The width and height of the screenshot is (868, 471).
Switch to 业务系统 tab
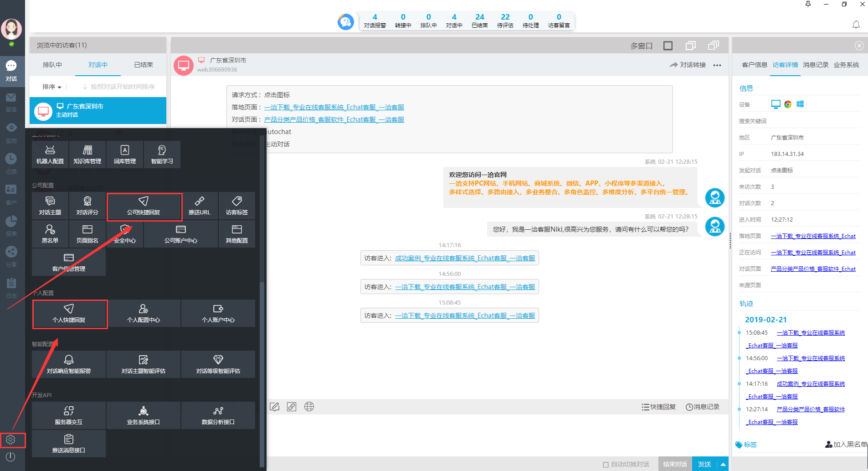pos(846,65)
